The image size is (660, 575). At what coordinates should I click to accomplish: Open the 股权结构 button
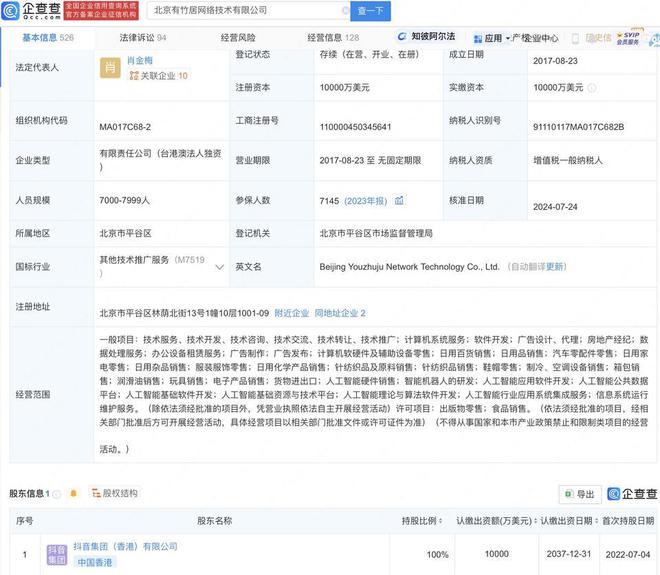pyautogui.click(x=115, y=493)
